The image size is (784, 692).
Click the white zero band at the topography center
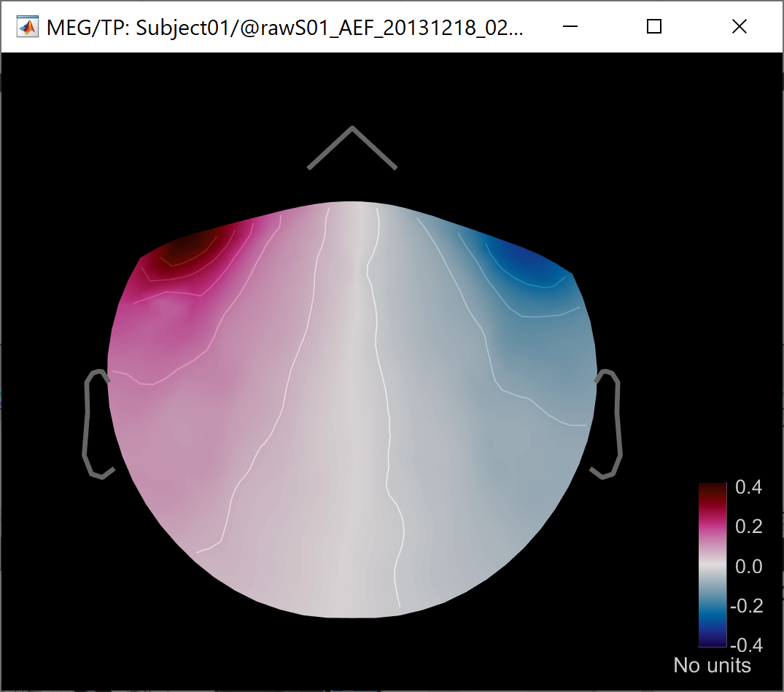[x=352, y=408]
